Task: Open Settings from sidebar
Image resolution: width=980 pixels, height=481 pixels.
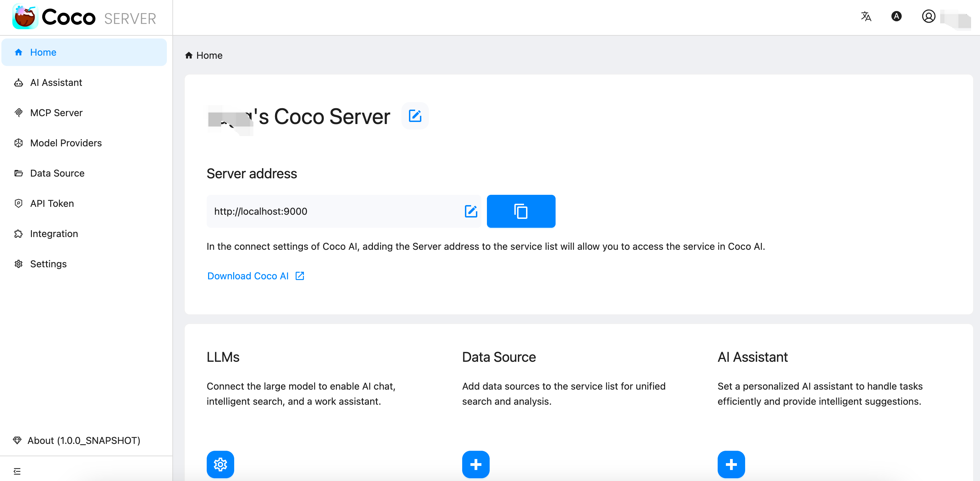Action: click(48, 264)
